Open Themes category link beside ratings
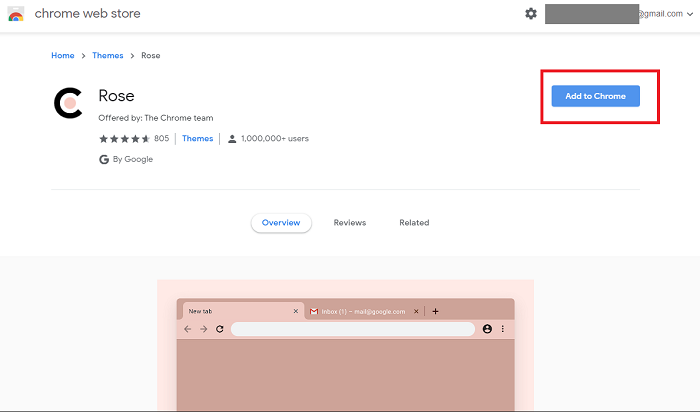 tap(197, 138)
